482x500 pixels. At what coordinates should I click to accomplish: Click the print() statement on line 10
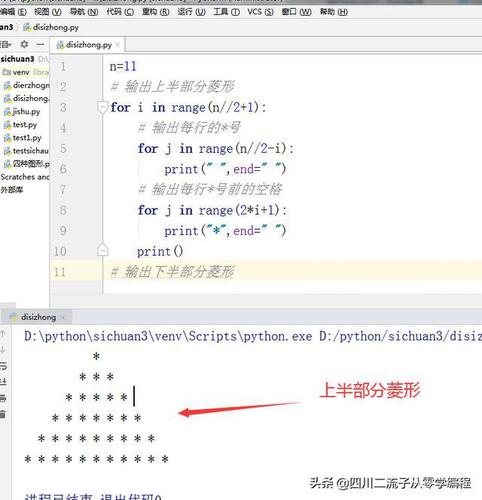(160, 251)
